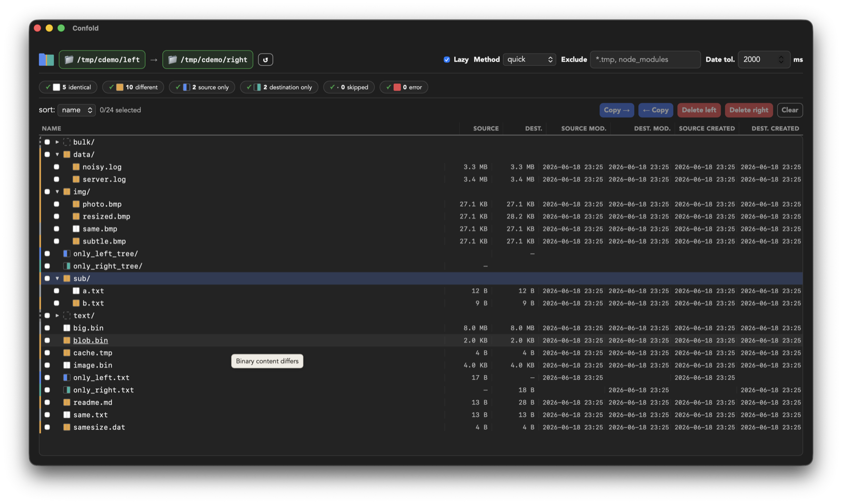The height and width of the screenshot is (504, 842).
Task: Toggle the Lazy checkbox
Action: pos(447,59)
